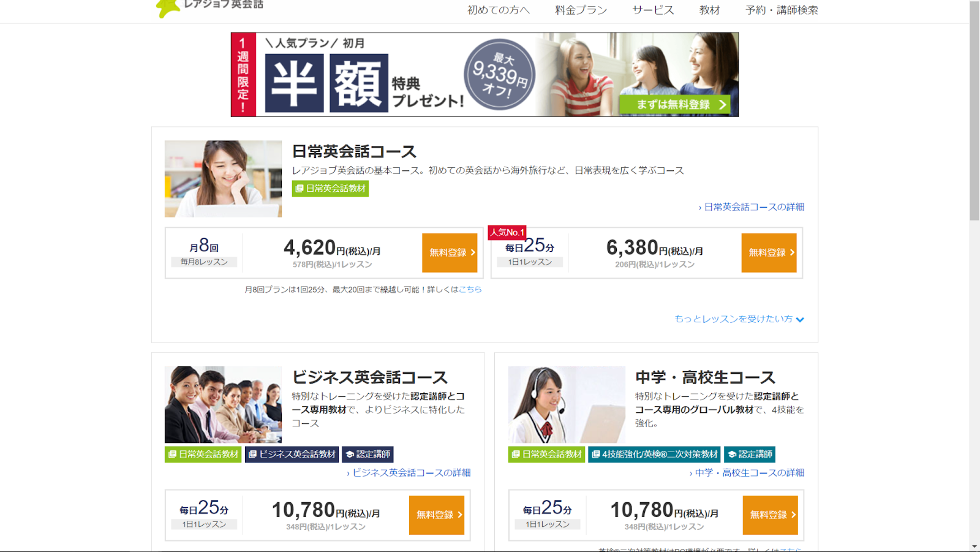Click 日常英会話教材 tag in ビジネス英会話コース card
This screenshot has width=980, height=552.
tap(203, 455)
